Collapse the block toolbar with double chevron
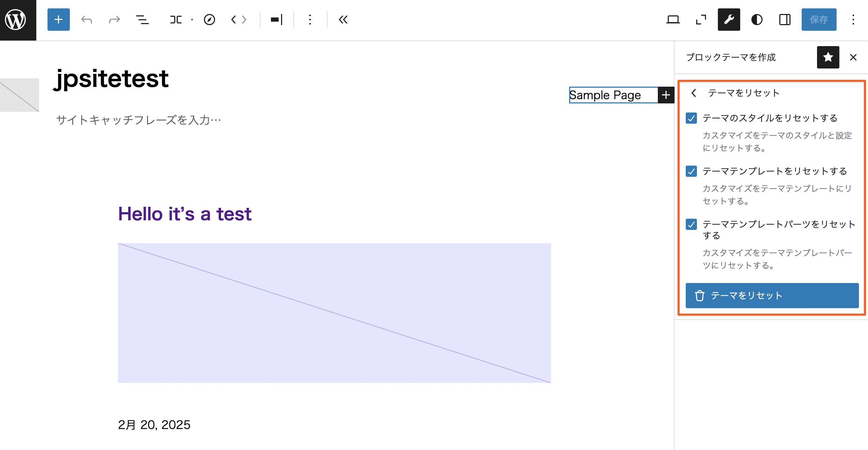Image resolution: width=868 pixels, height=450 pixels. [x=343, y=20]
